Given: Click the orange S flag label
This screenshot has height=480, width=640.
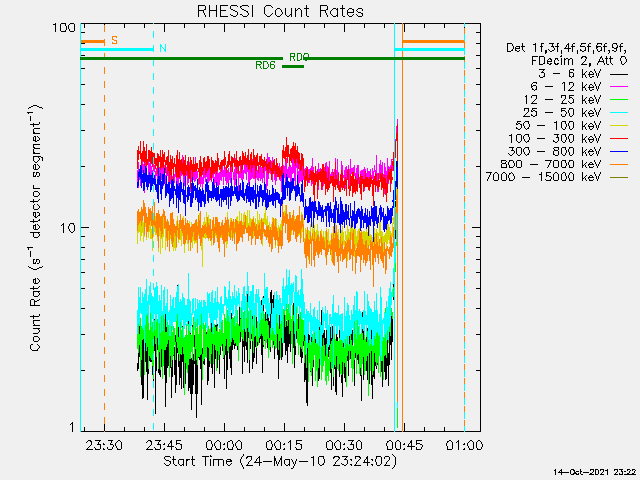Looking at the screenshot, I should pos(114,40).
